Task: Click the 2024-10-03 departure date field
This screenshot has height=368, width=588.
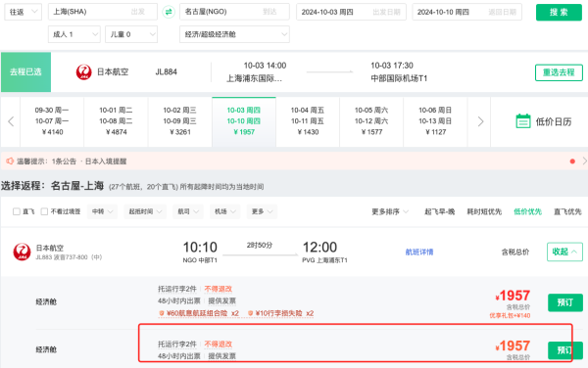Action: 351,12
